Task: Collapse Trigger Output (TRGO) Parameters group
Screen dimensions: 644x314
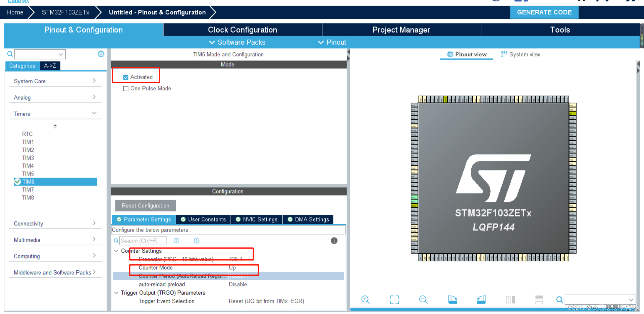Action: (116, 293)
